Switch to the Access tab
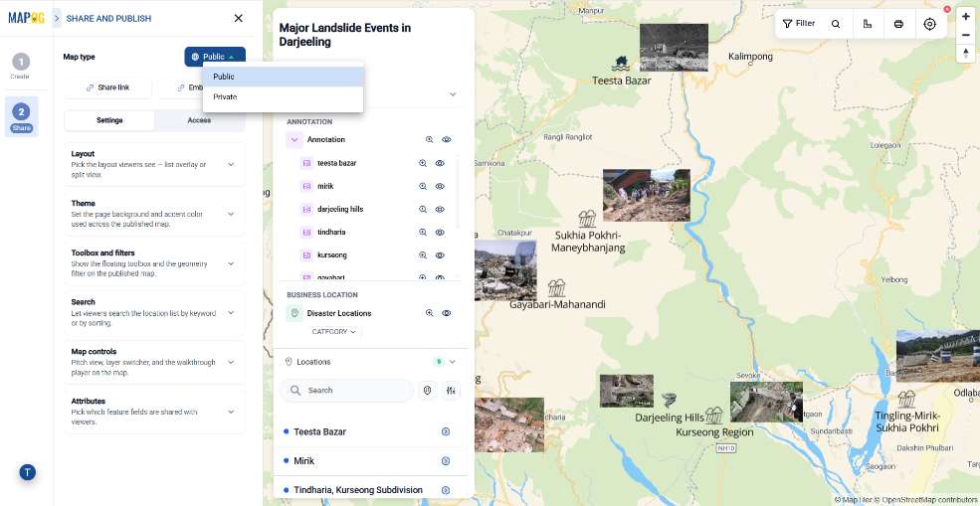The image size is (980, 506). pos(199,120)
